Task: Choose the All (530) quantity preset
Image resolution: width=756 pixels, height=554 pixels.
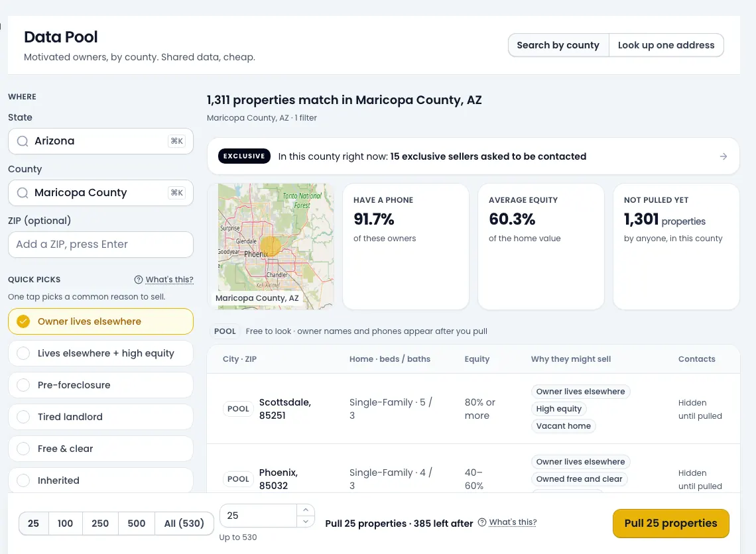Action: [184, 523]
